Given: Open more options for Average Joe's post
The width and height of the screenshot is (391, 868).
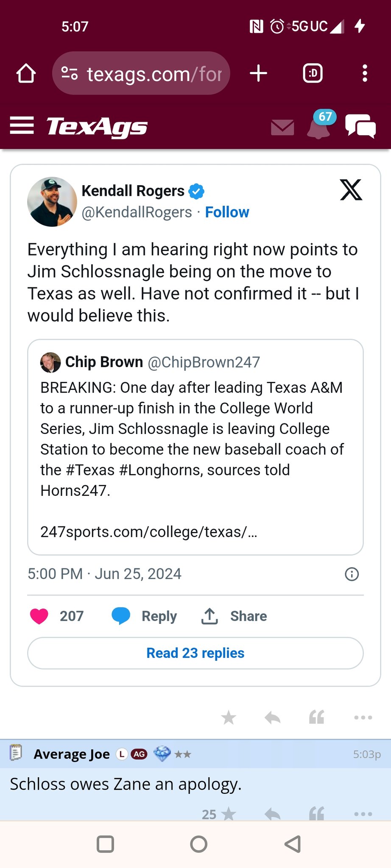Looking at the screenshot, I should (363, 814).
